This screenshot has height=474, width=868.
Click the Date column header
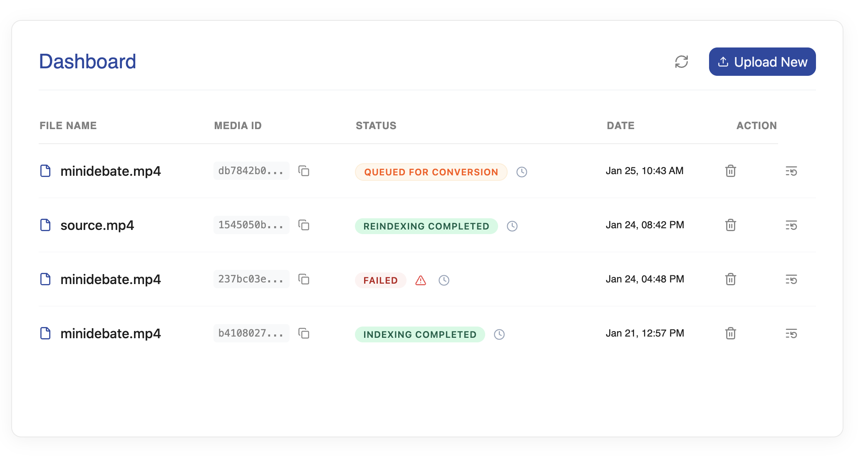point(620,125)
